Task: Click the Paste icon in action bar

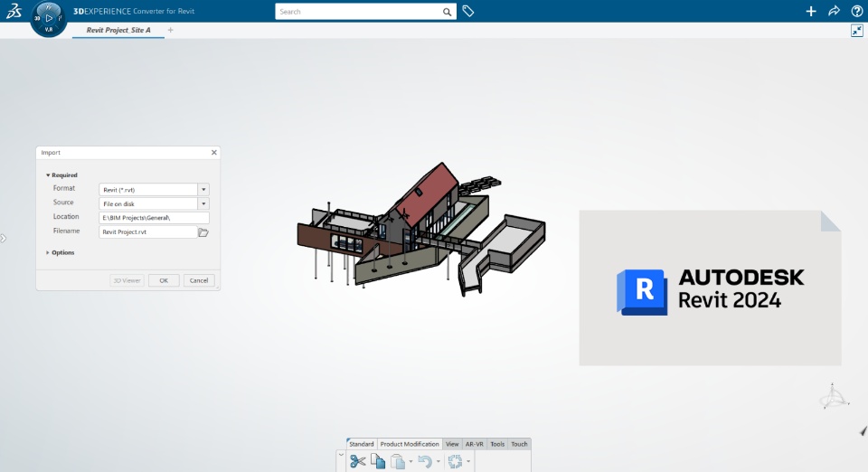Action: (398, 461)
